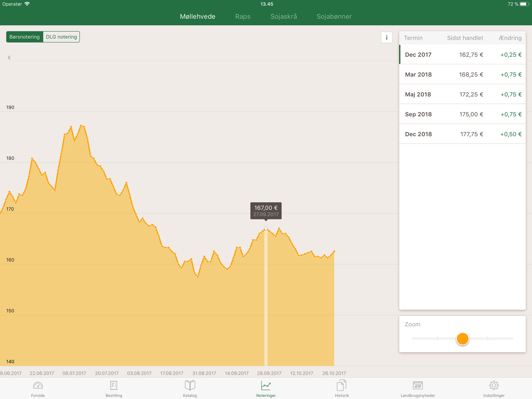The image size is (532, 399).
Task: Click the 167,00 € chart tooltip
Action: pyautogui.click(x=266, y=211)
